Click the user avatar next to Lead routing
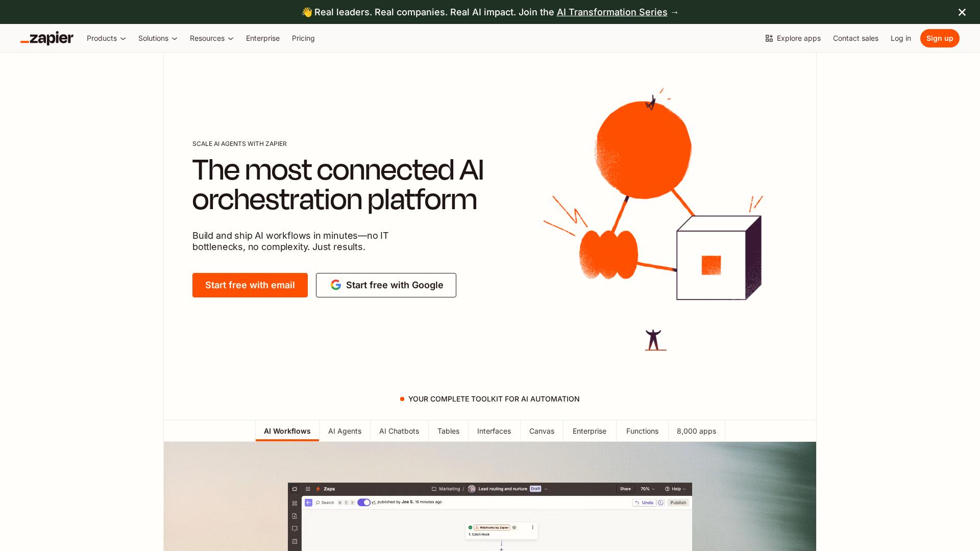The image size is (980, 551). click(x=472, y=489)
